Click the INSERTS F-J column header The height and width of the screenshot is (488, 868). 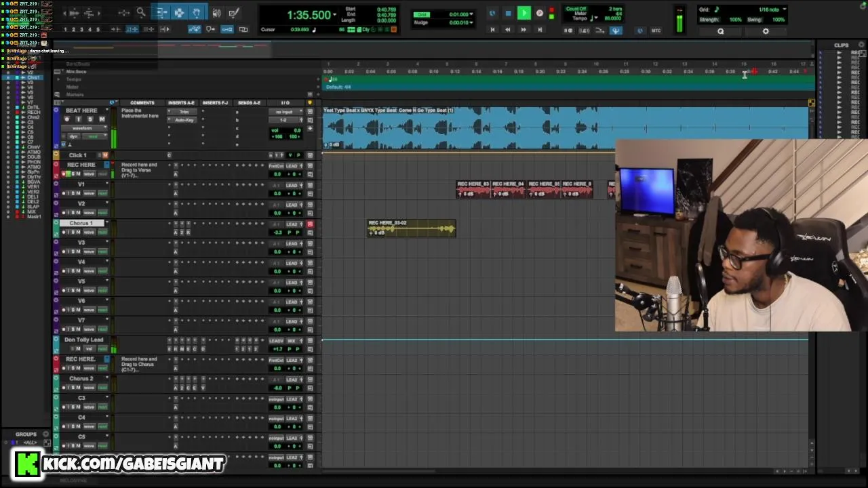pos(216,102)
